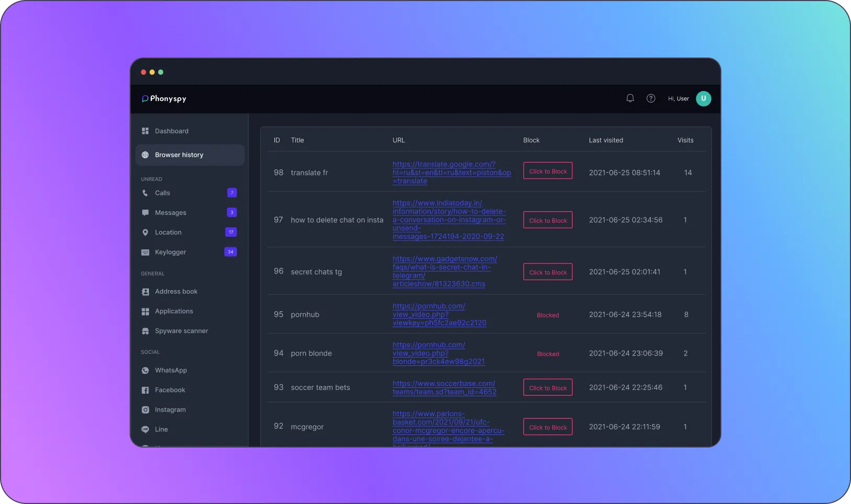The height and width of the screenshot is (504, 851).
Task: Open WhatsApp in the Social section
Action: 170,370
